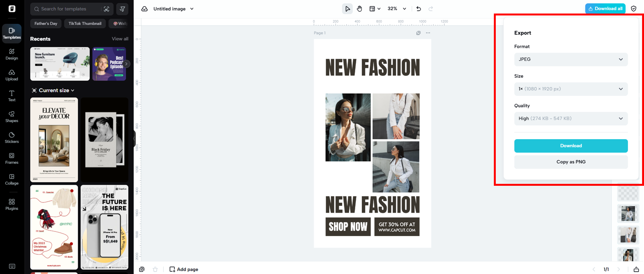Activate the hand pan tool
Image resolution: width=644 pixels, height=274 pixels.
pyautogui.click(x=359, y=9)
